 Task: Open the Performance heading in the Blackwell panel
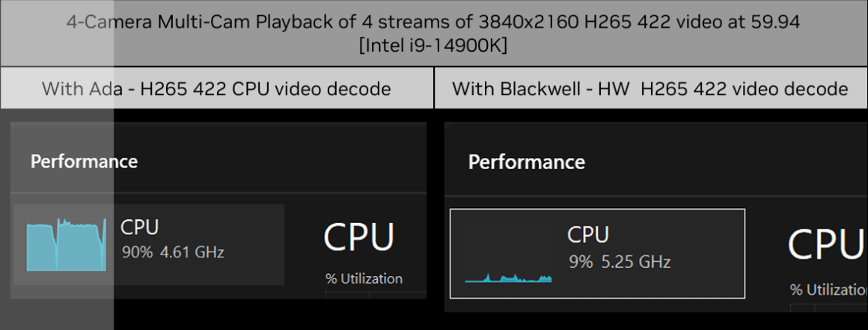[x=527, y=162]
